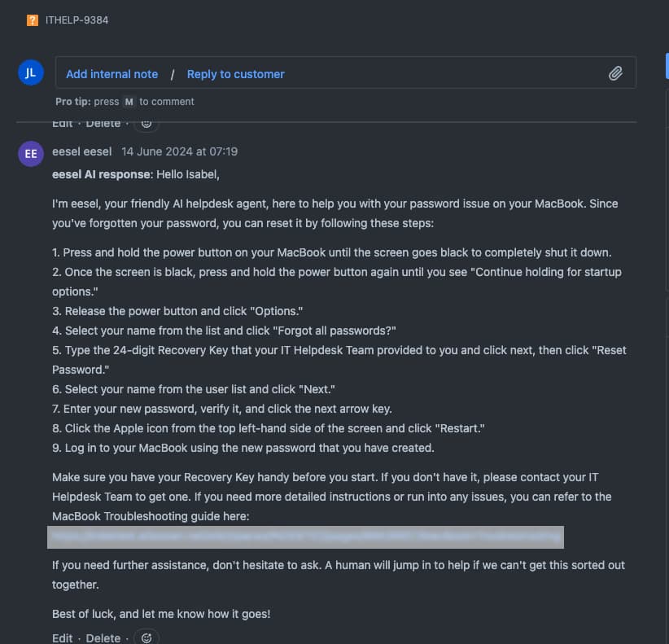Click Delete on the previous comment above
This screenshot has height=644, width=669.
pos(103,124)
